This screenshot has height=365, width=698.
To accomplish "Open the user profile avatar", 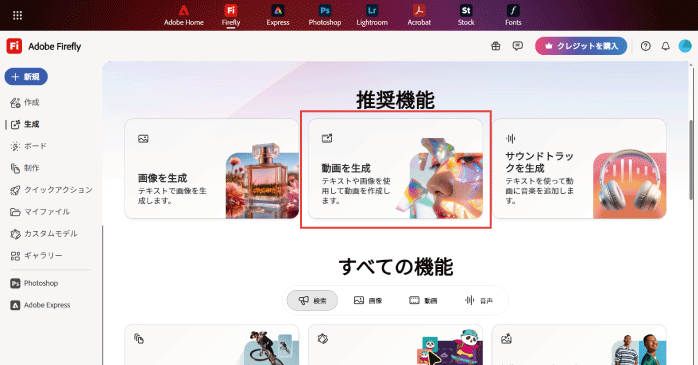I will [685, 46].
